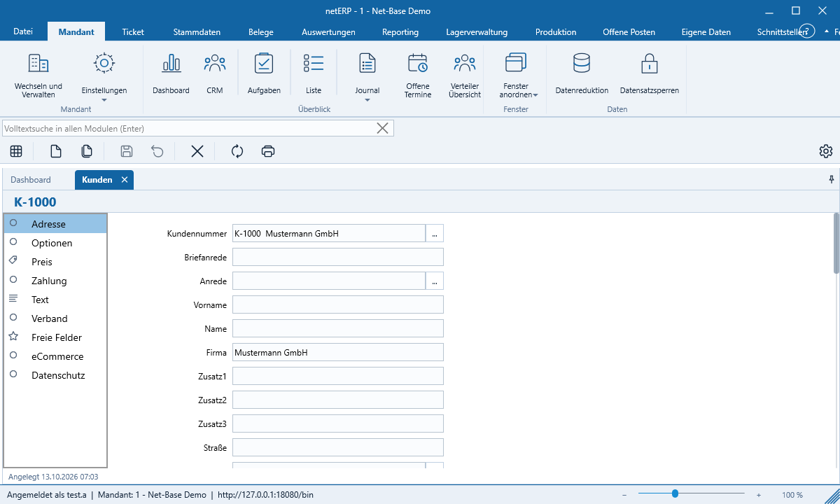Click the Vorname input field
The width and height of the screenshot is (840, 504).
338,304
